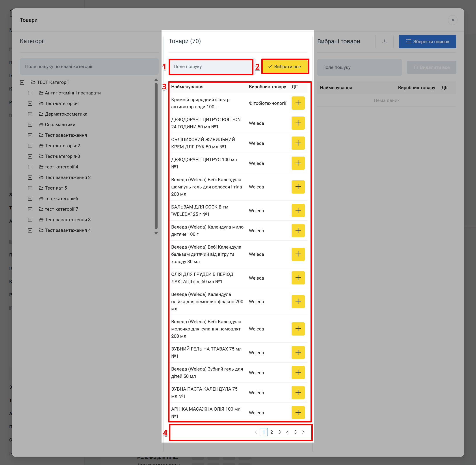Viewport: 476px width, 465px height.
Task: Click Зберегти список button
Action: 427,42
